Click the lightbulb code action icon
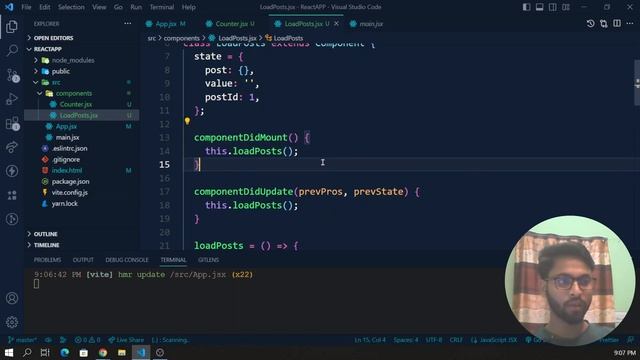This screenshot has height=360, width=640. pyautogui.click(x=187, y=121)
